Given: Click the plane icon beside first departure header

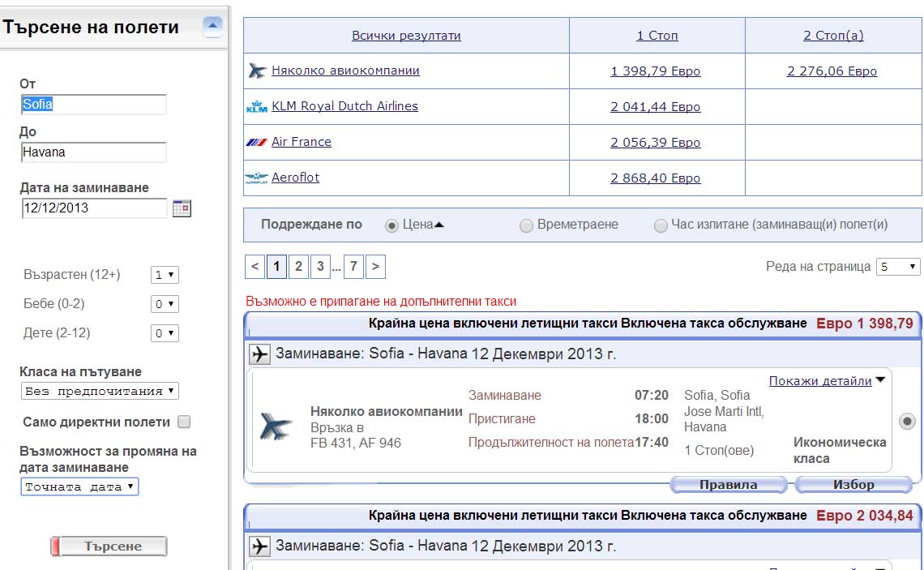Looking at the screenshot, I should pyautogui.click(x=259, y=354).
